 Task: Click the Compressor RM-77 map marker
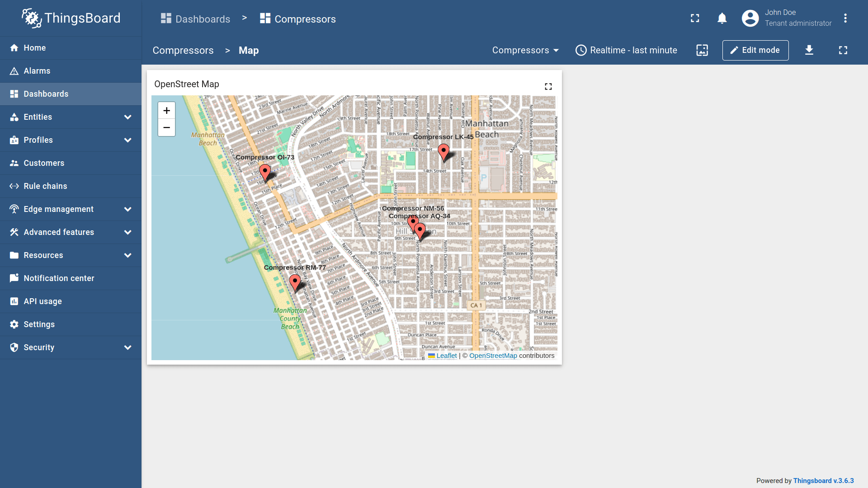click(295, 282)
